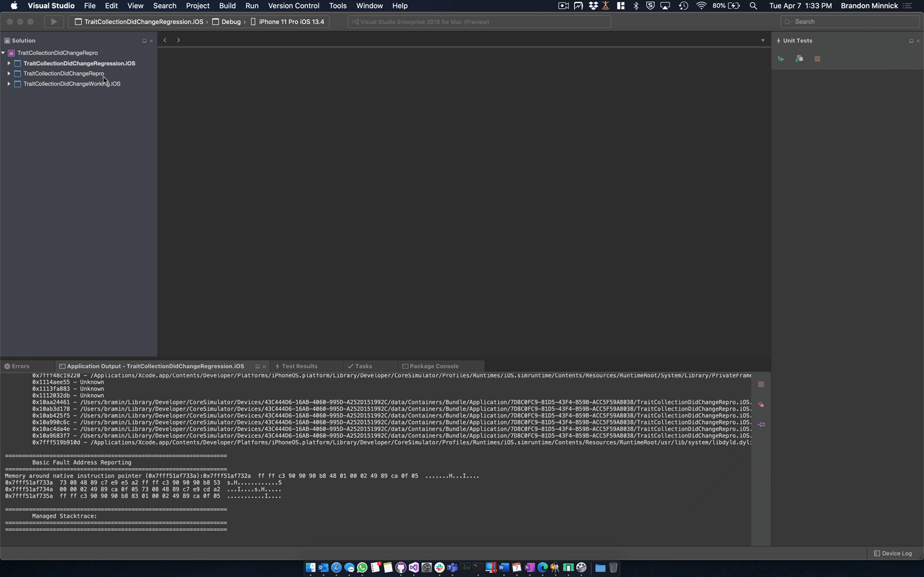Viewport: 924px width, 577px height.
Task: Click the debug-tests icon in the Unit Tests pad
Action: click(799, 59)
